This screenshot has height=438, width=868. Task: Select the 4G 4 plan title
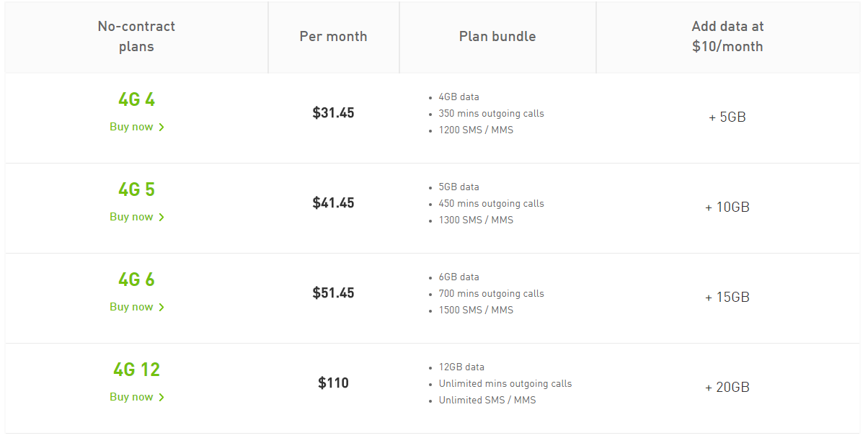(x=136, y=99)
